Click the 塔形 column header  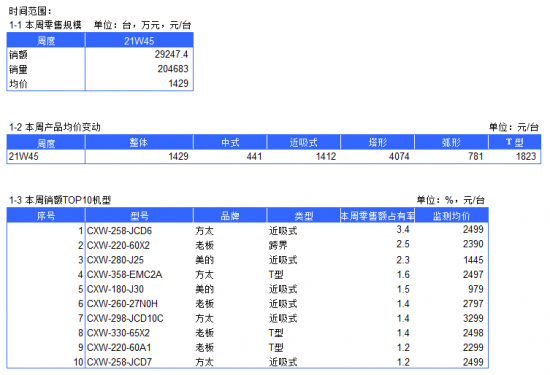point(378,142)
